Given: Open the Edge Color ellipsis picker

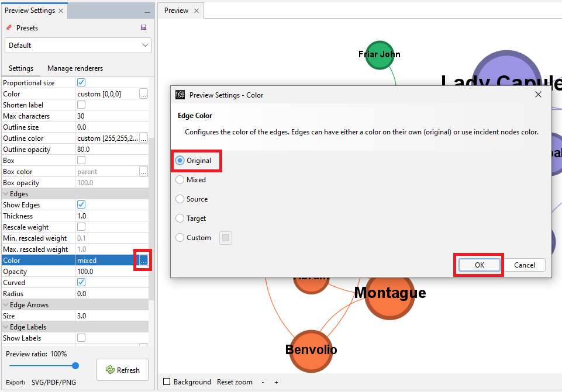Looking at the screenshot, I should (143, 260).
